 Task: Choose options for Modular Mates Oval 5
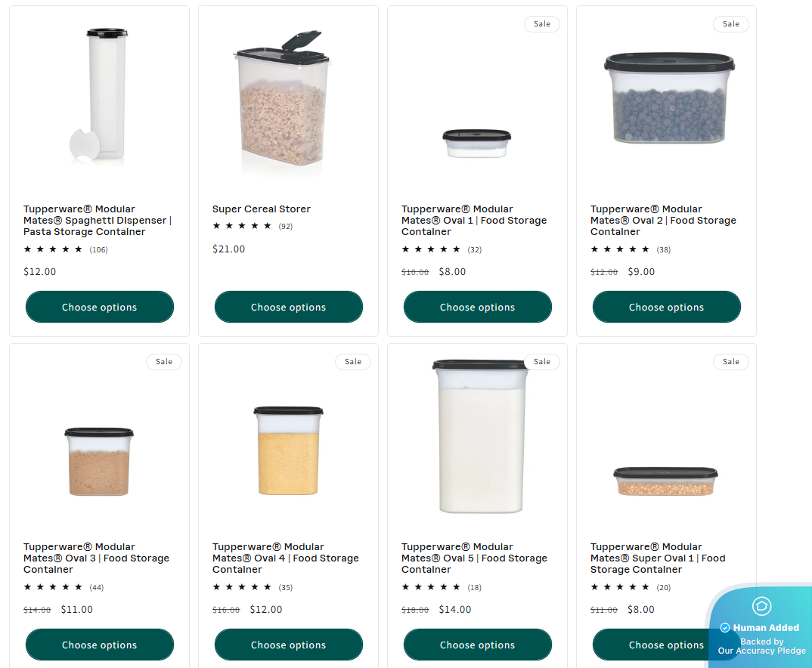pos(477,645)
